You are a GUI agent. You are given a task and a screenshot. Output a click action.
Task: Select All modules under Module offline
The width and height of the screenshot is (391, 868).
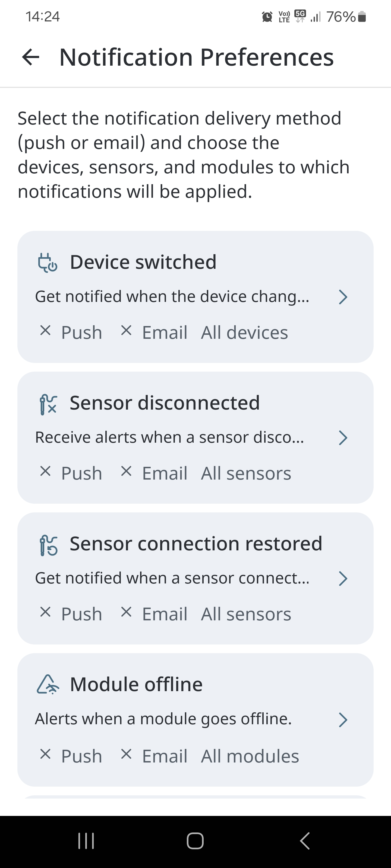click(250, 756)
